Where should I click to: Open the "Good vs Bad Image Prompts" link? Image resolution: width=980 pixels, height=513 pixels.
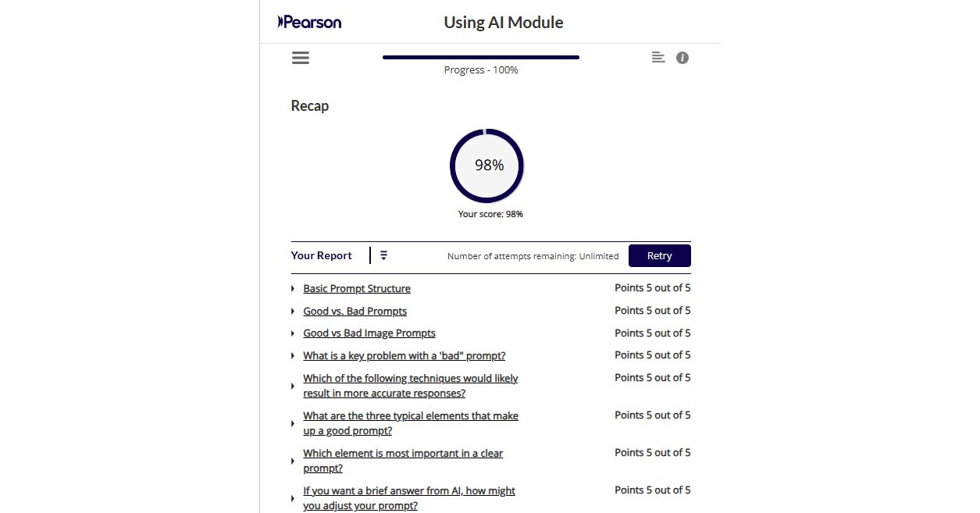coord(369,333)
